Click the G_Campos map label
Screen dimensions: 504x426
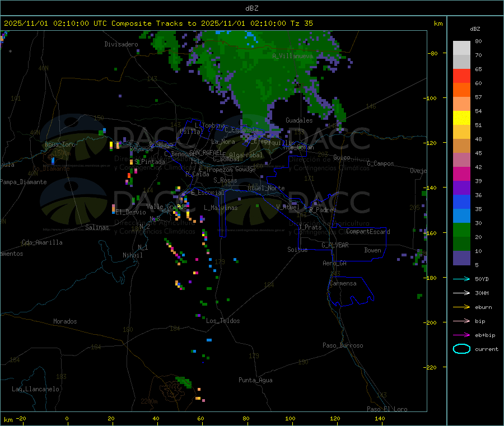[x=381, y=163]
